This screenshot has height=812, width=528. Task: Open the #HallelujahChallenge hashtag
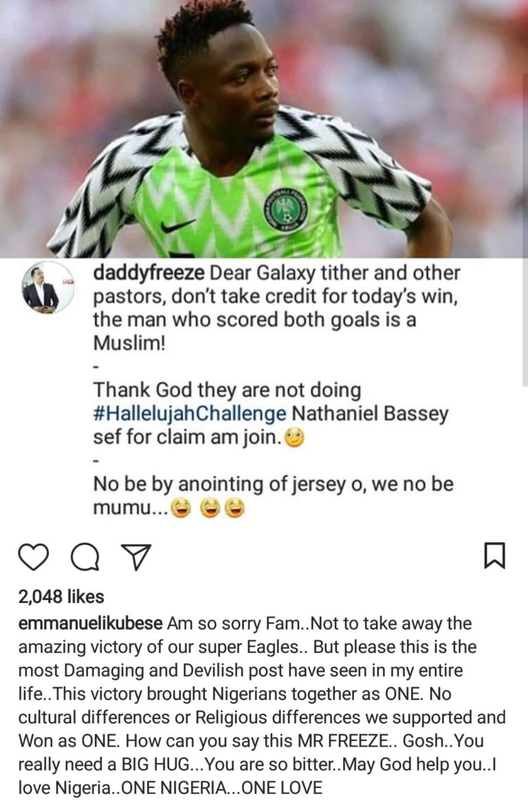pyautogui.click(x=189, y=414)
